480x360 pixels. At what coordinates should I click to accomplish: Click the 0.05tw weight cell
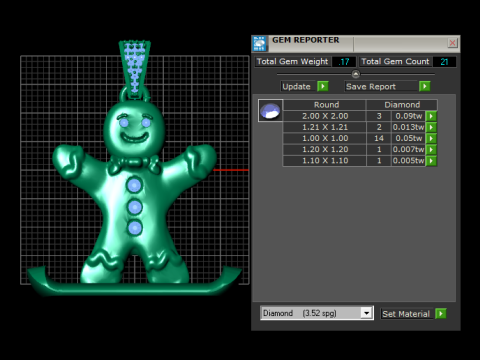click(x=408, y=138)
